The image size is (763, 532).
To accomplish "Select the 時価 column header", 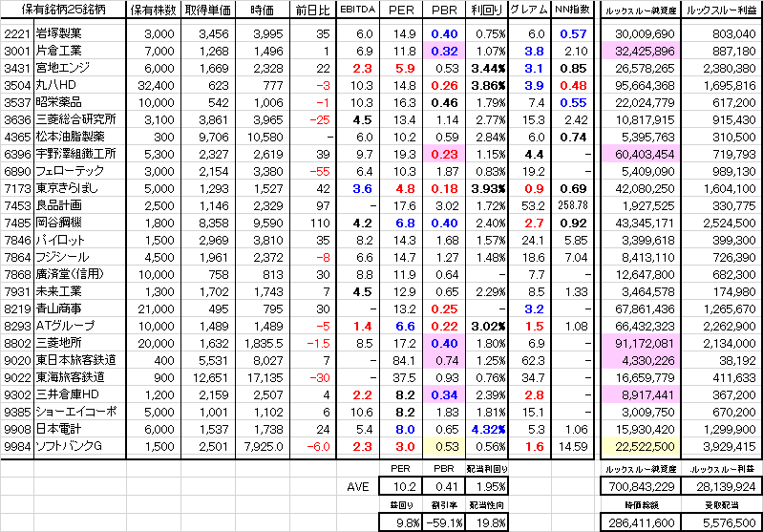I will 263,10.
